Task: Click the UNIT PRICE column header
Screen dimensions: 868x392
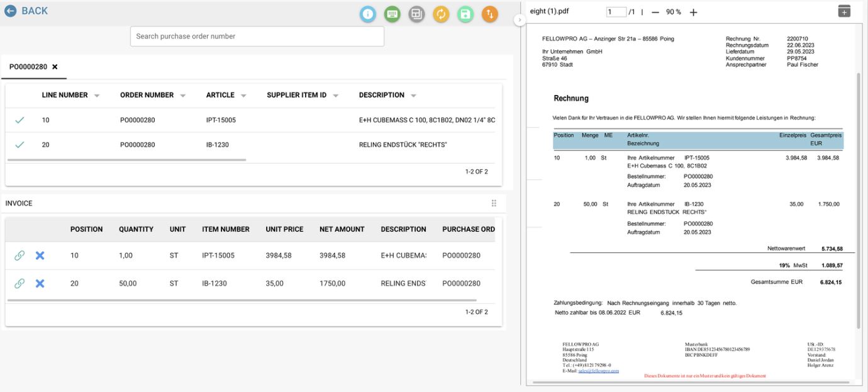Action: point(285,230)
